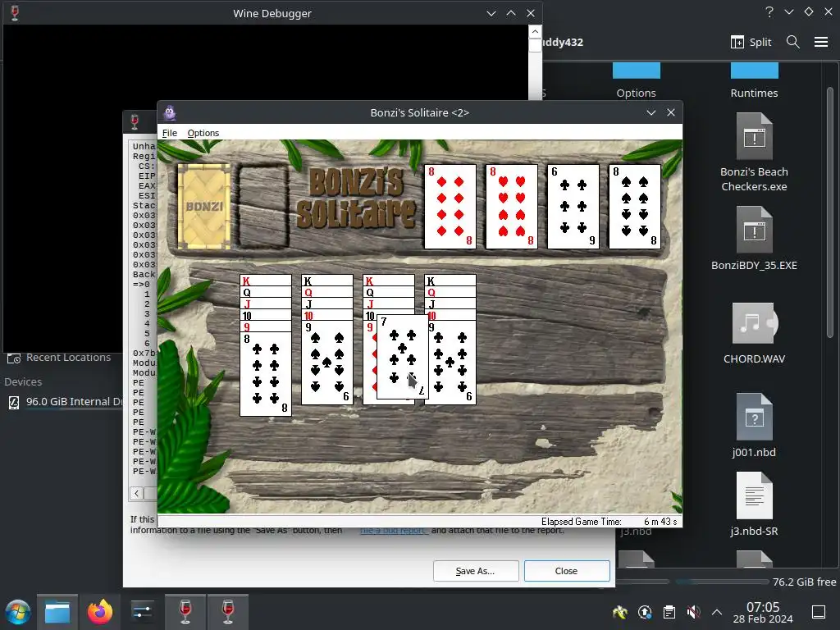Click the banana tray icon
The width and height of the screenshot is (840, 630).
620,612
